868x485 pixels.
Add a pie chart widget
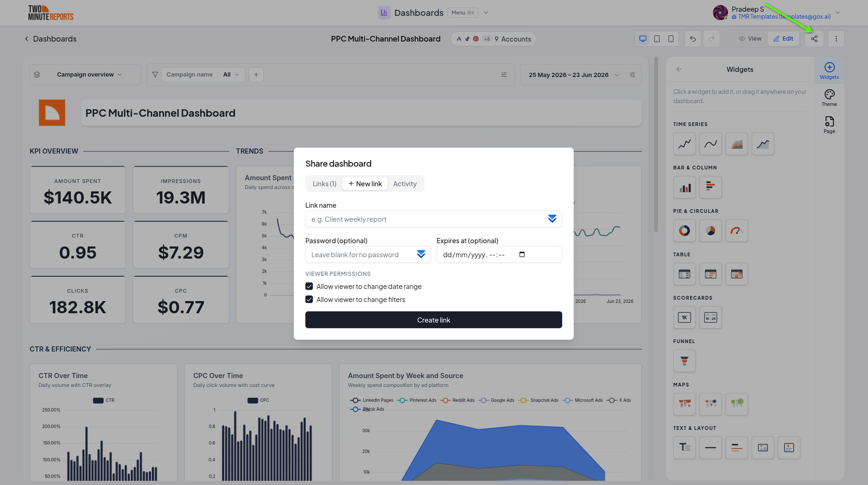(x=711, y=231)
